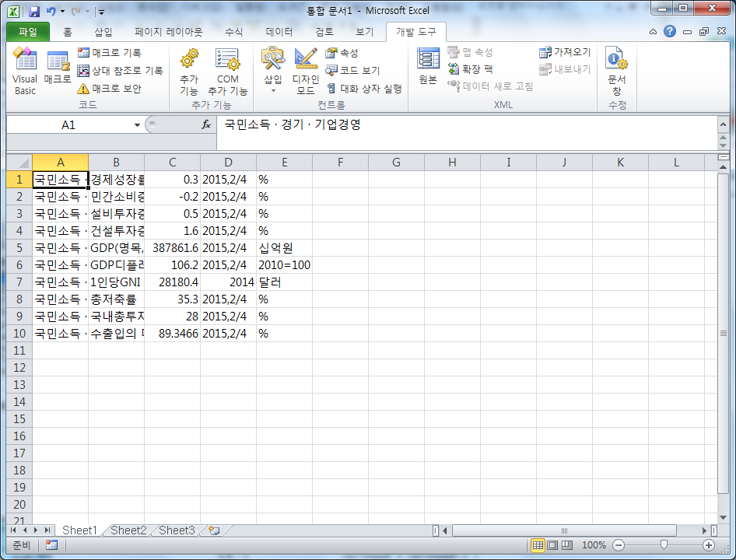Open the Name Box dropdown

(x=138, y=124)
